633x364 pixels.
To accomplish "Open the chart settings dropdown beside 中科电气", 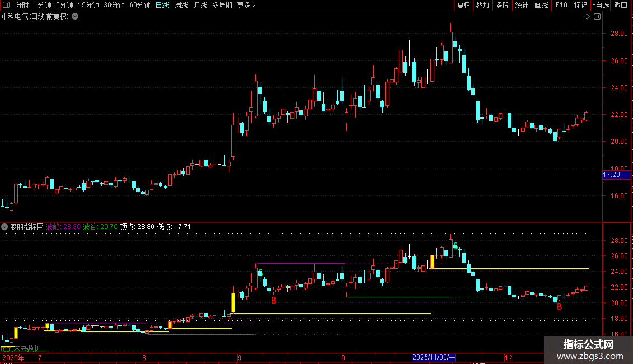I will click(x=75, y=17).
